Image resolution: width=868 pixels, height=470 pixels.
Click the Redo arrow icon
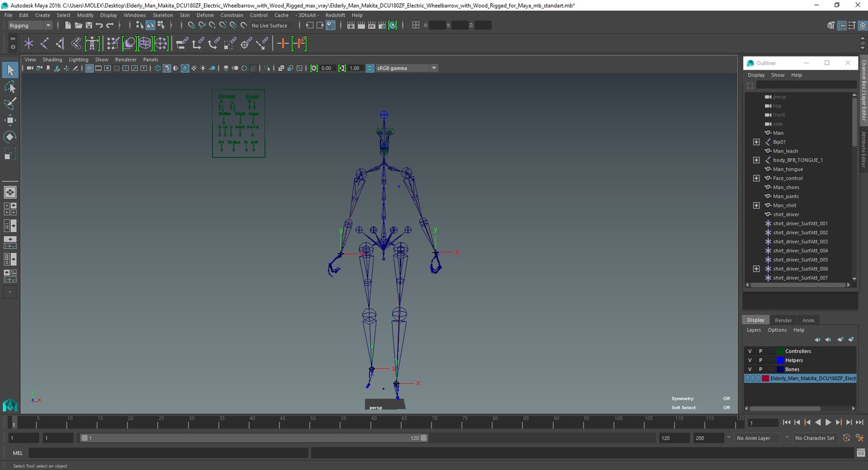point(110,25)
